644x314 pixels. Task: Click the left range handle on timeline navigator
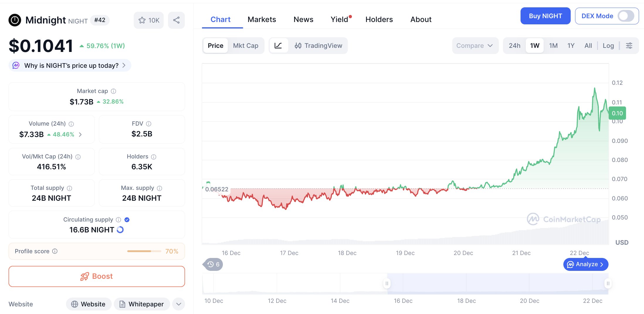click(387, 283)
